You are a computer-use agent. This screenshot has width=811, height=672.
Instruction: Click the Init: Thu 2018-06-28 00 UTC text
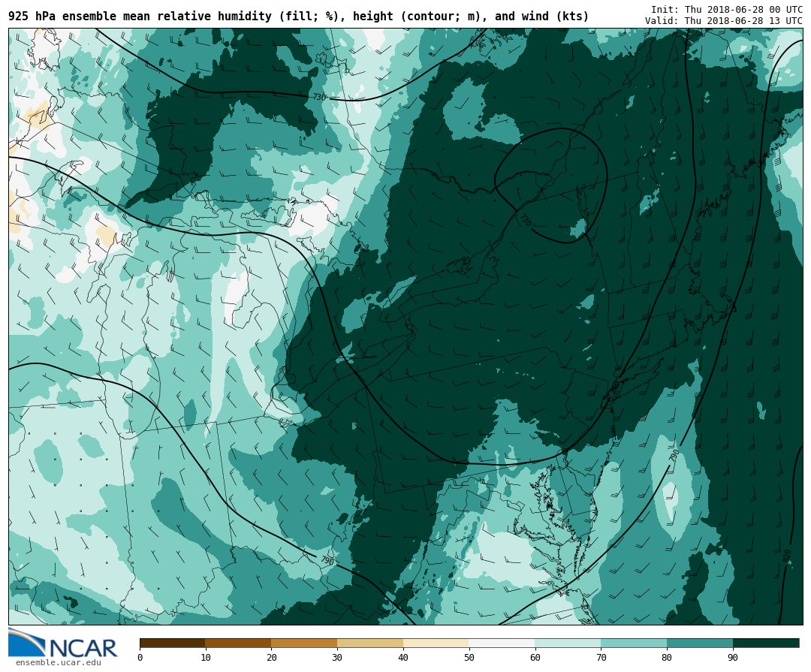[727, 9]
